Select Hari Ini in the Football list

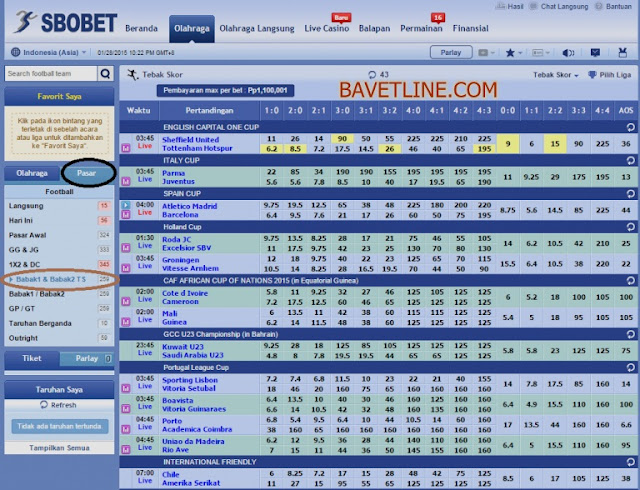point(59,220)
